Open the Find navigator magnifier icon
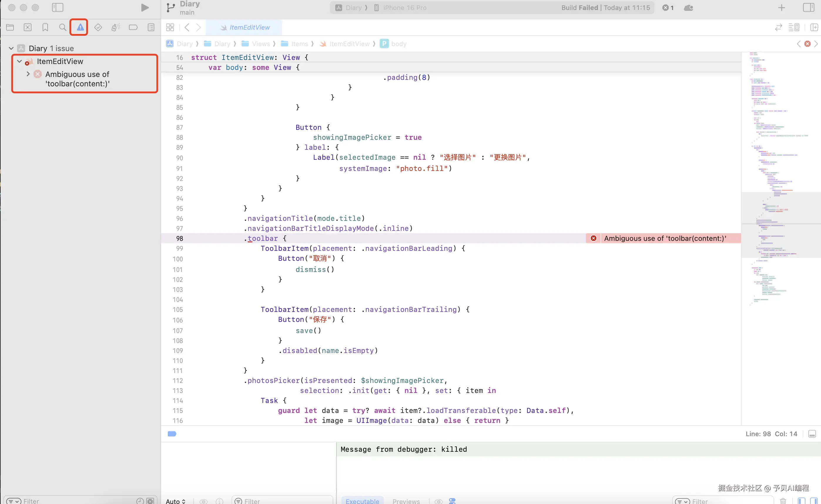821x504 pixels. coord(63,27)
